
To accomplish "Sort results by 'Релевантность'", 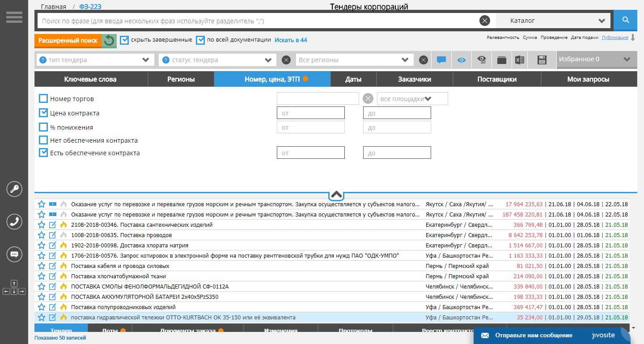I will click(503, 38).
